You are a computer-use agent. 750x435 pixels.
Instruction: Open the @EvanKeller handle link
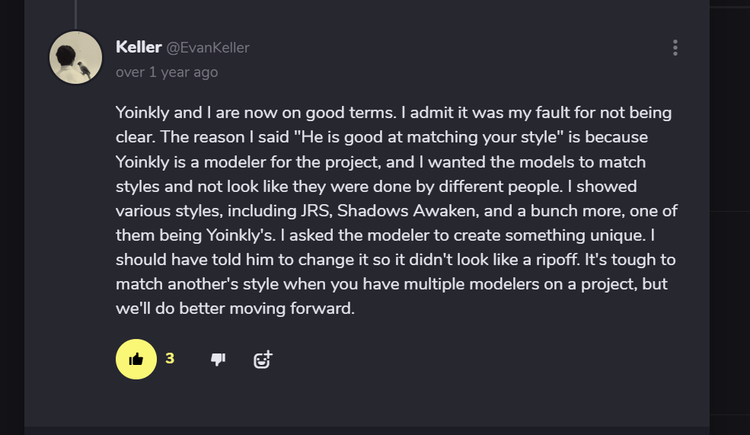point(208,48)
